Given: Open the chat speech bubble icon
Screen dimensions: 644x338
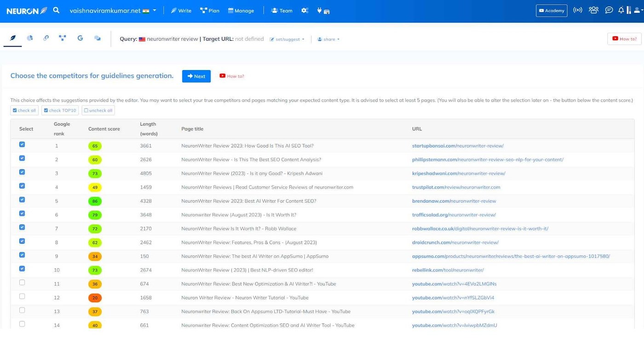Looking at the screenshot, I should (609, 10).
